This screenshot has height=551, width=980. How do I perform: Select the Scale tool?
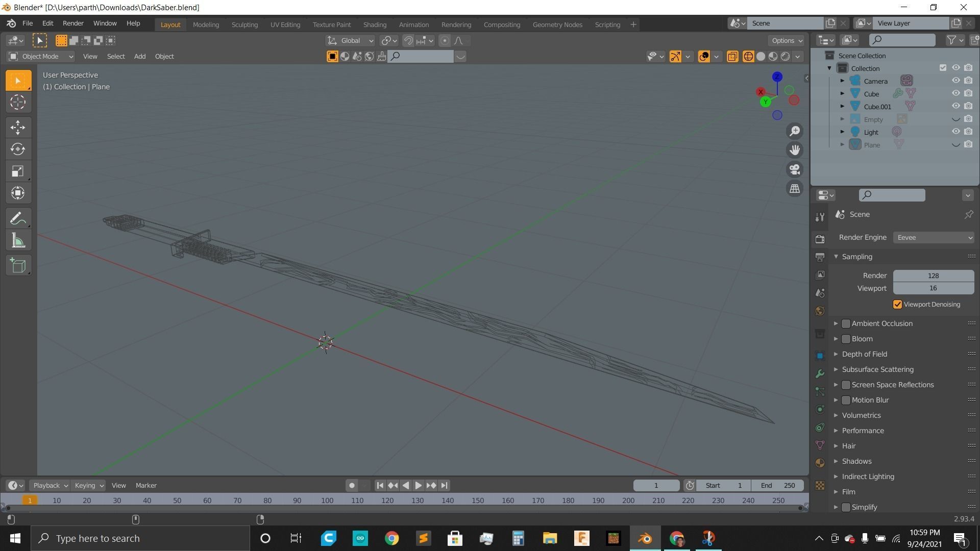18,171
